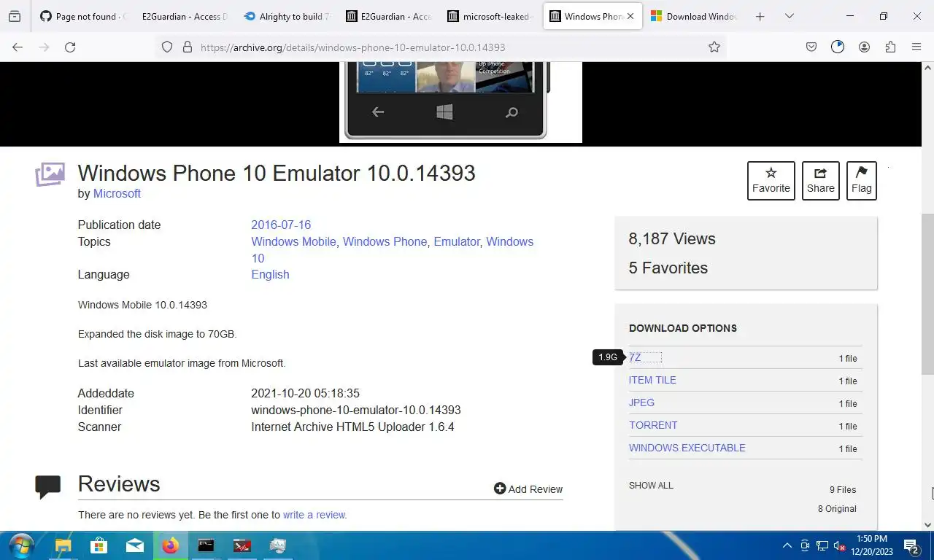Open the Firefox View icon
Image resolution: width=934 pixels, height=560 pixels.
(x=15, y=16)
